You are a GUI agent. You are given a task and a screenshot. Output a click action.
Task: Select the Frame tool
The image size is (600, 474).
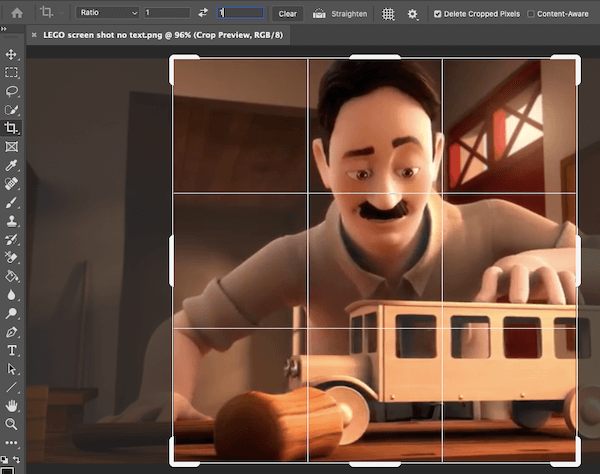pos(11,147)
